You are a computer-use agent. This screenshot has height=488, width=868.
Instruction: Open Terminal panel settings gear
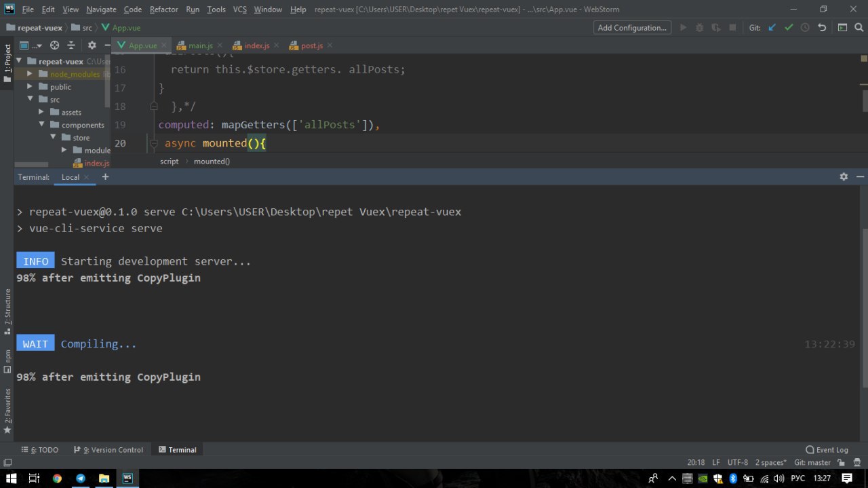click(x=844, y=176)
